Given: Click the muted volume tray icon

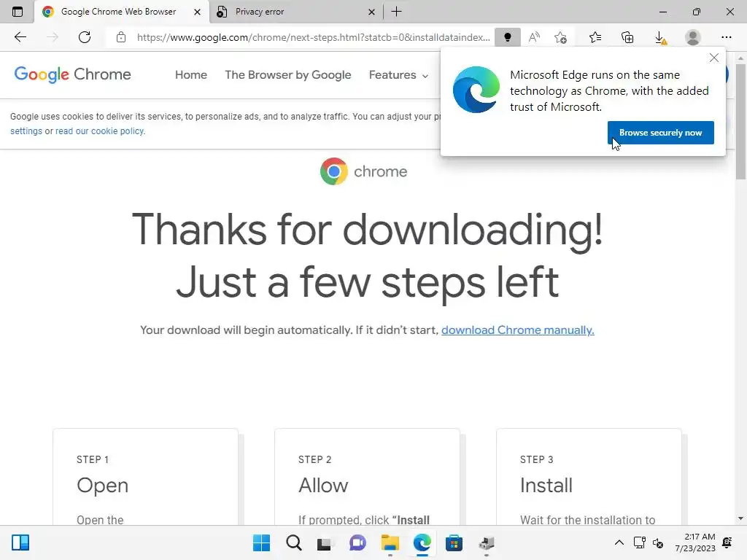Looking at the screenshot, I should click(658, 542).
